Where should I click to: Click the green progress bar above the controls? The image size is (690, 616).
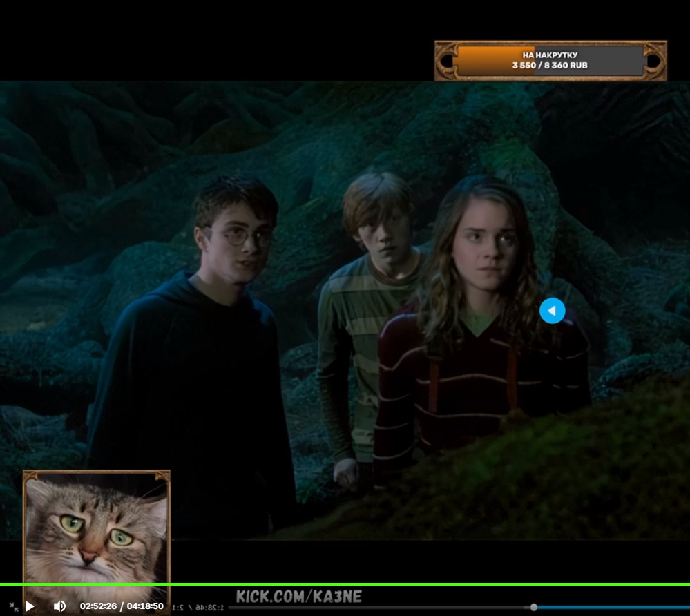click(345, 584)
